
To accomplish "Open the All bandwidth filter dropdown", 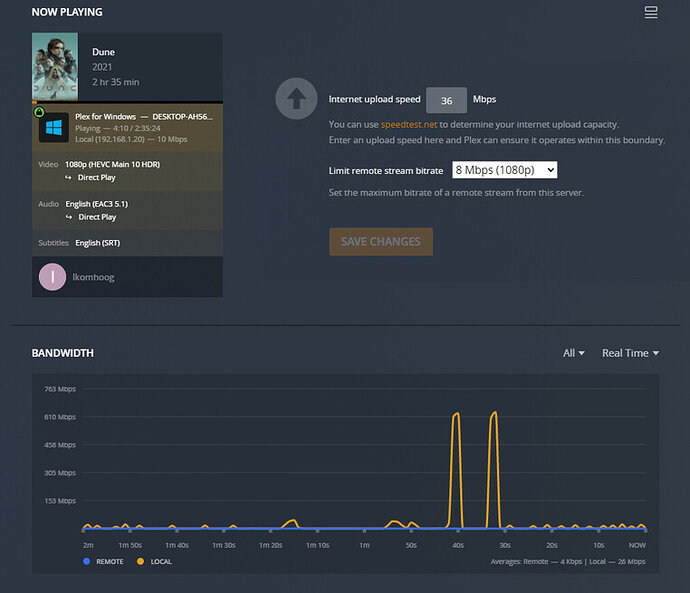I will [x=573, y=353].
